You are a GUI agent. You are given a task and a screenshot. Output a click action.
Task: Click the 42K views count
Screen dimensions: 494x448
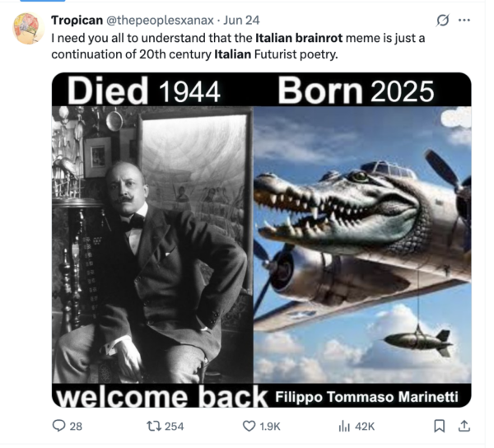click(x=365, y=426)
